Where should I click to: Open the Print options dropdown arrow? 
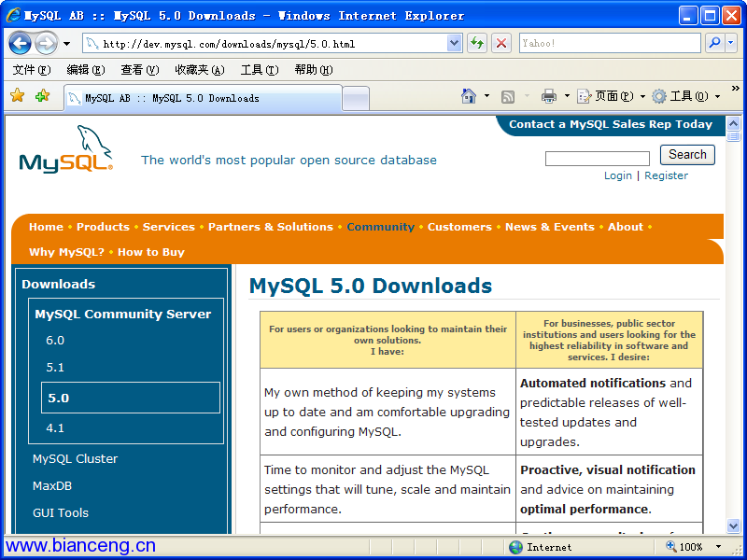point(567,96)
